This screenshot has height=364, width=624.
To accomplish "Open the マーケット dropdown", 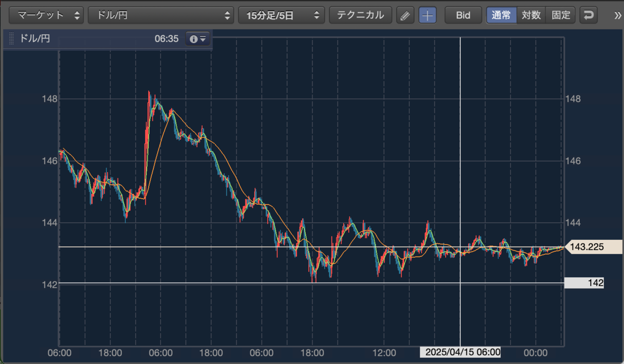I will coord(46,15).
